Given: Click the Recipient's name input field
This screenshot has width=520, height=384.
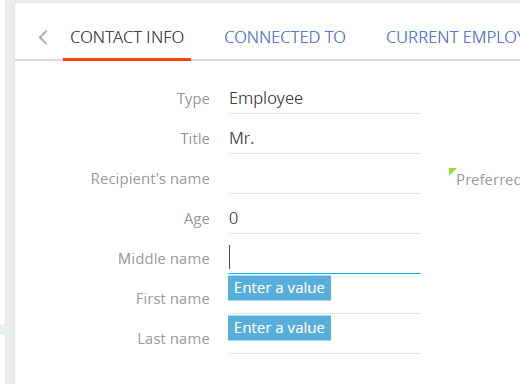Looking at the screenshot, I should pos(324,179).
